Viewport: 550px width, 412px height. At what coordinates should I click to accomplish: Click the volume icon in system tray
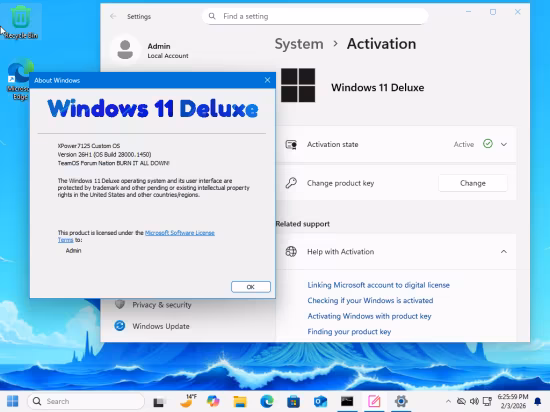474,401
